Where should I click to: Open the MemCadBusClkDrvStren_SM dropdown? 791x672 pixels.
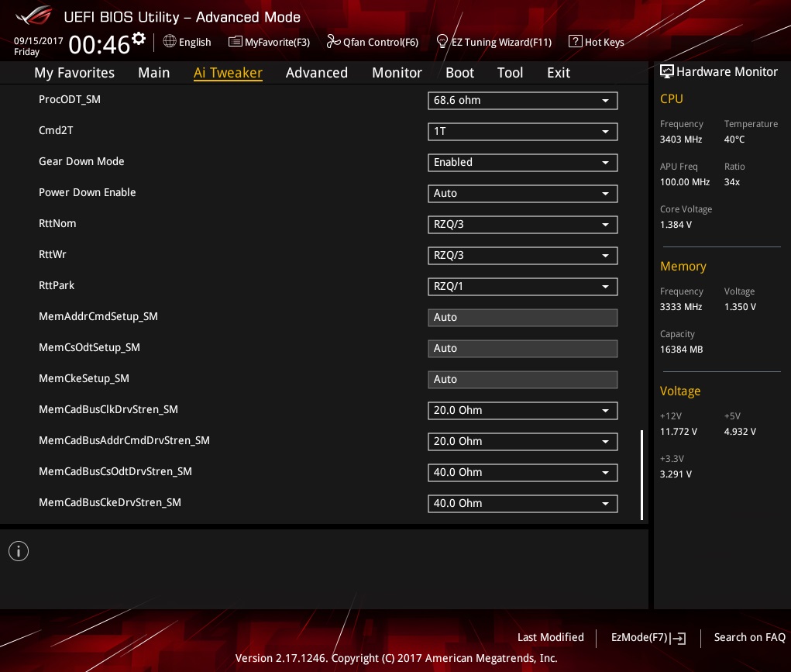(x=522, y=411)
